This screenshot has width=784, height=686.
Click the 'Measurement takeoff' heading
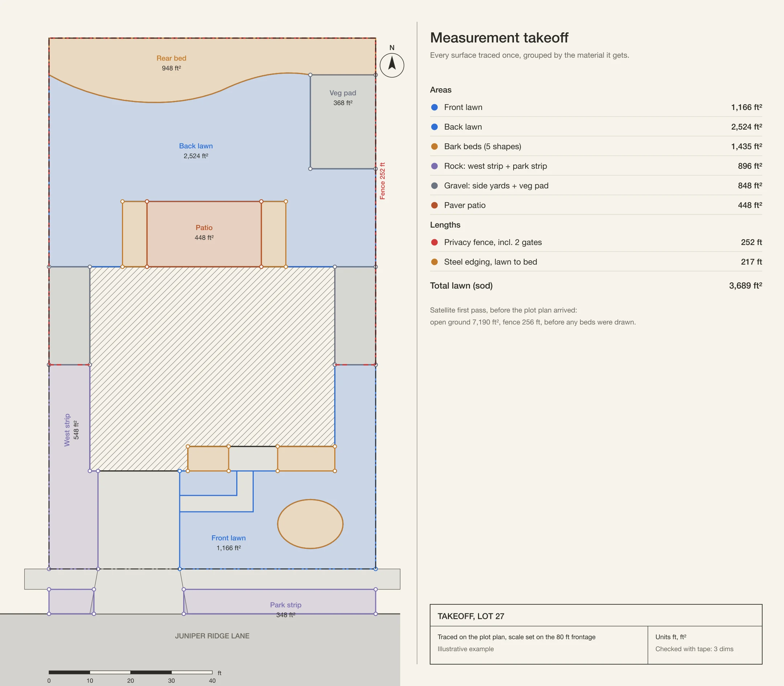coord(499,37)
